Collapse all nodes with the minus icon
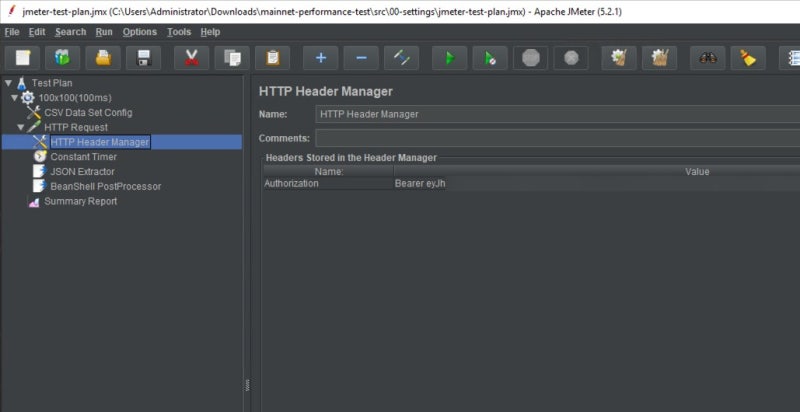Screen dimensions: 800x412 coord(361,58)
